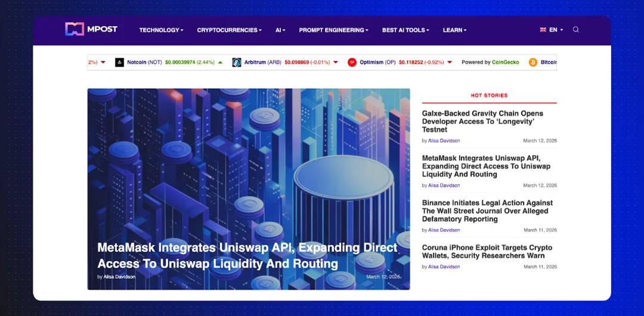
Task: Click the UK flag language icon
Action: click(543, 30)
